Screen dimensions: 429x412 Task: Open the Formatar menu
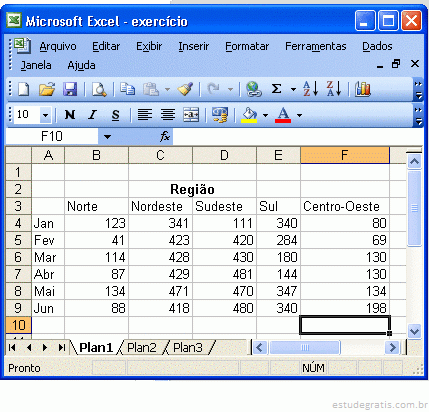[247, 46]
